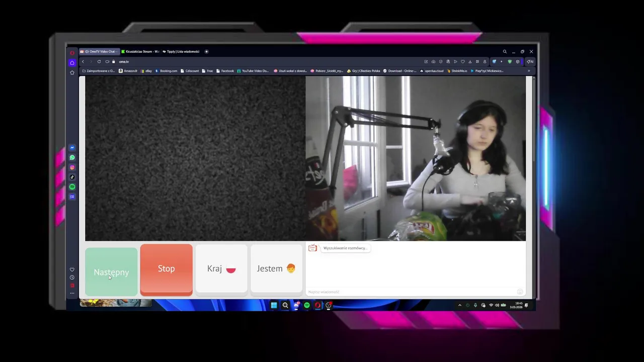Image resolution: width=644 pixels, height=362 pixels.
Task: Open Spotify in the Opera sidebar
Action: pyautogui.click(x=72, y=187)
